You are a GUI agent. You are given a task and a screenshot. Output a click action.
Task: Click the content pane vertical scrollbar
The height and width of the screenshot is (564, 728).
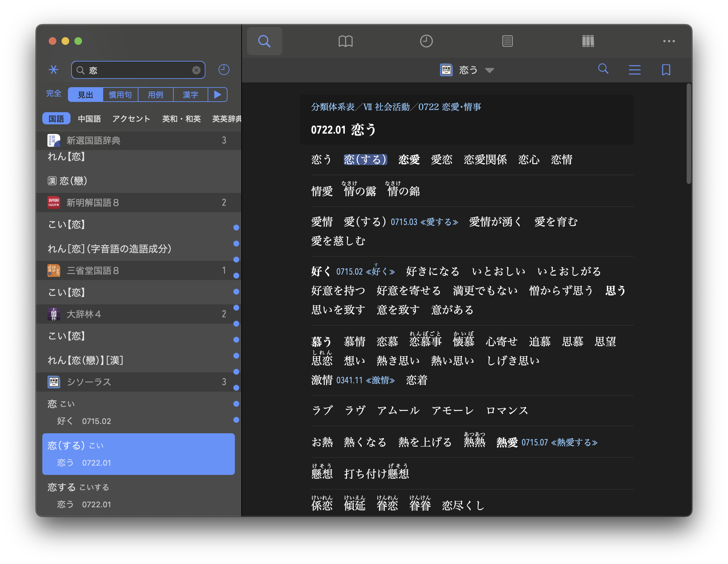pyautogui.click(x=689, y=133)
